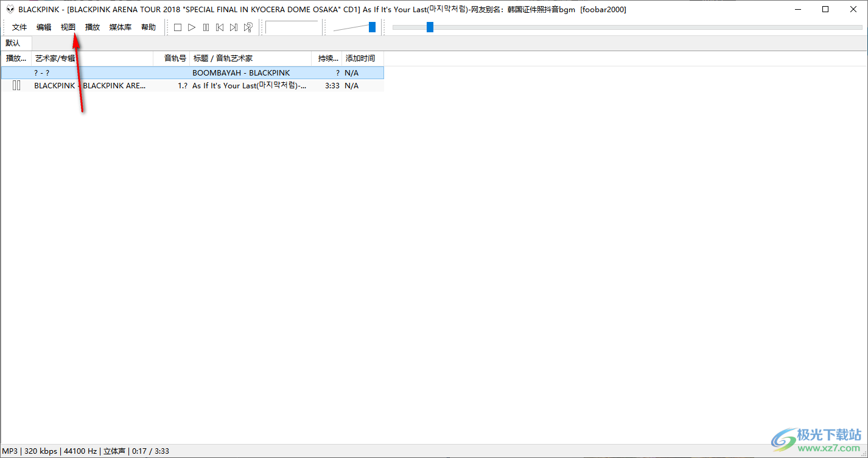Close the foobar2000 window
Viewport: 868px width, 458px height.
point(853,9)
